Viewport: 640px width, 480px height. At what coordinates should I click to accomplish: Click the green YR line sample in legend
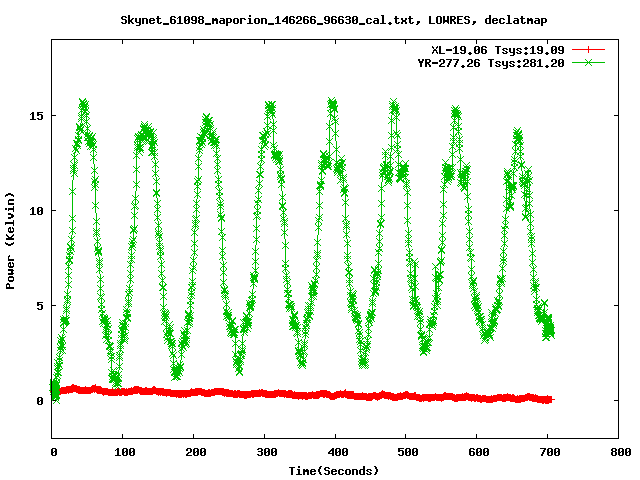tap(589, 62)
